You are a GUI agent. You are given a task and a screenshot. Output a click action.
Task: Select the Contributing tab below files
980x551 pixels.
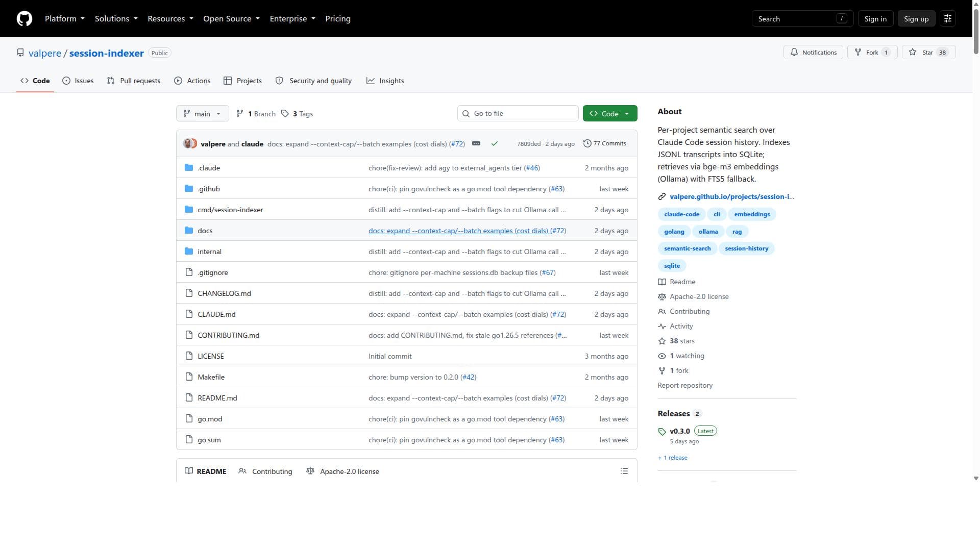265,471
